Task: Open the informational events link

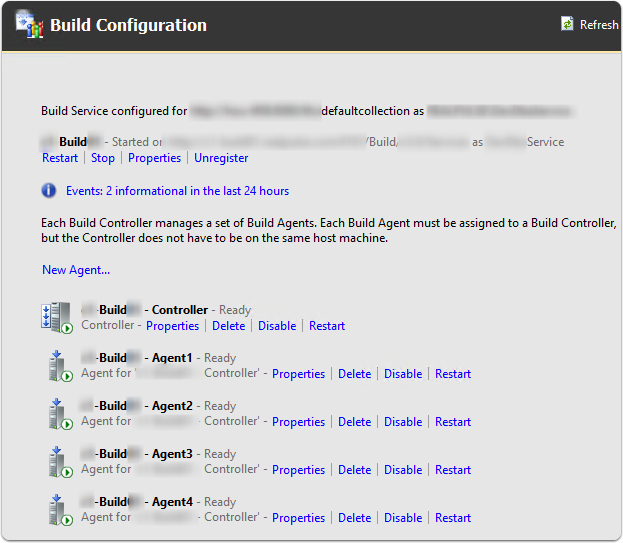Action: 177,190
